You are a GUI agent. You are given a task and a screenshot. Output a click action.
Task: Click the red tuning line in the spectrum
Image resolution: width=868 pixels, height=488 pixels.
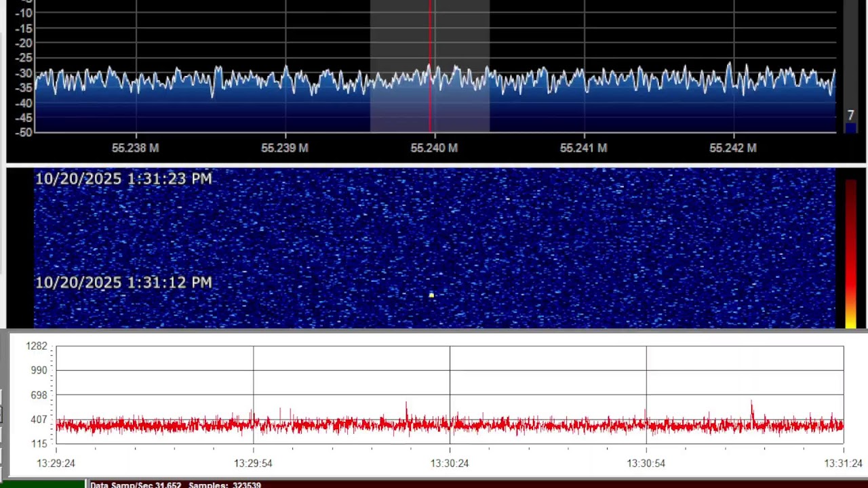click(430, 41)
